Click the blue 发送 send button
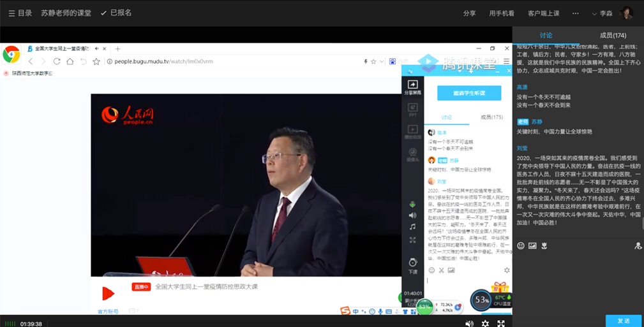 (x=624, y=321)
